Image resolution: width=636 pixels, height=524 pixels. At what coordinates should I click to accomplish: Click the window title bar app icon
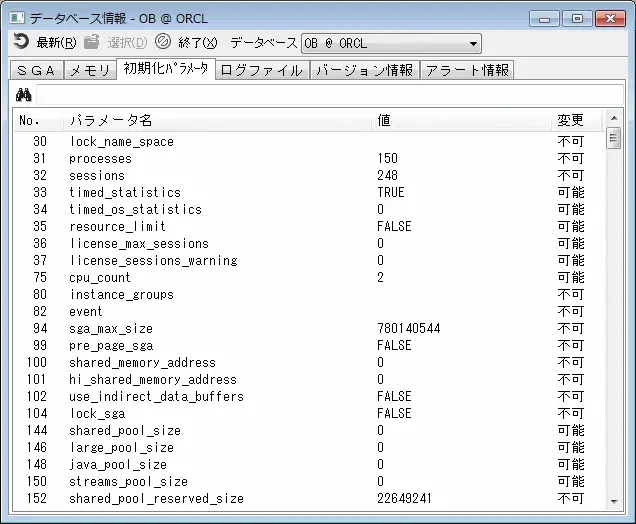coord(17,17)
